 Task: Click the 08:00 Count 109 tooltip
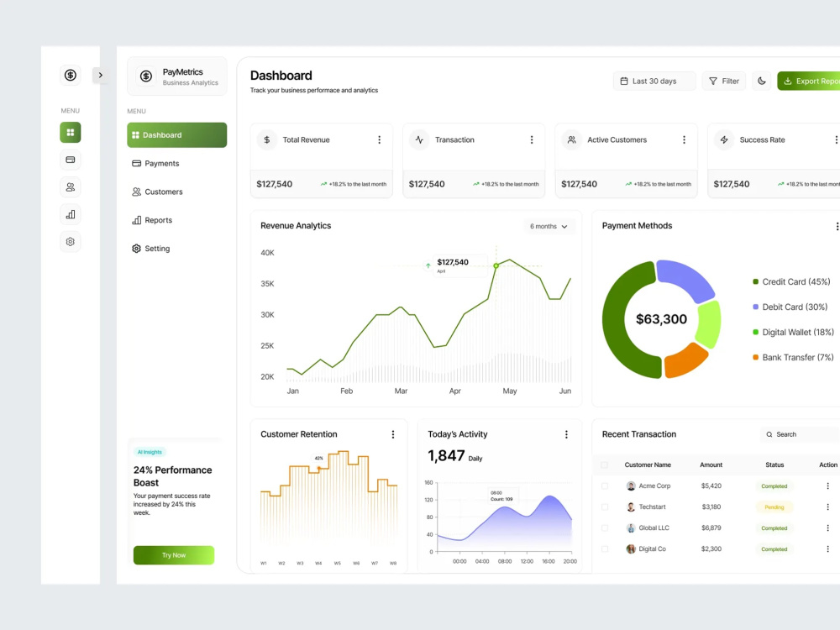point(502,496)
